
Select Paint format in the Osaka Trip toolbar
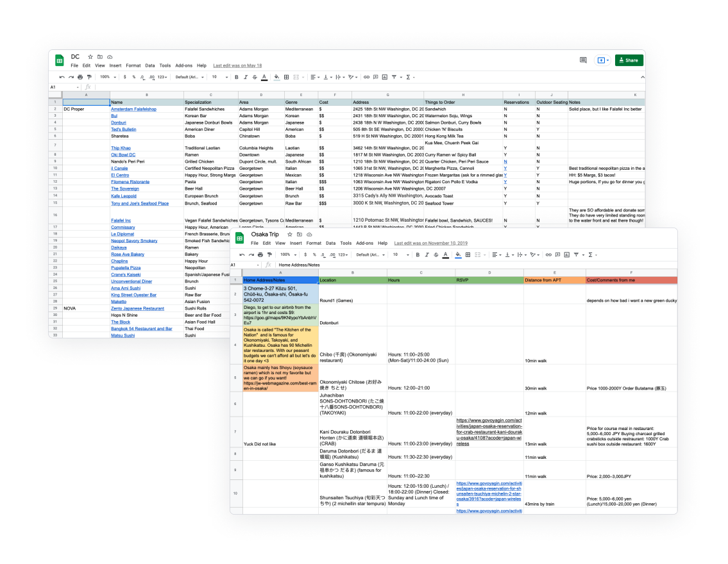coord(270,254)
